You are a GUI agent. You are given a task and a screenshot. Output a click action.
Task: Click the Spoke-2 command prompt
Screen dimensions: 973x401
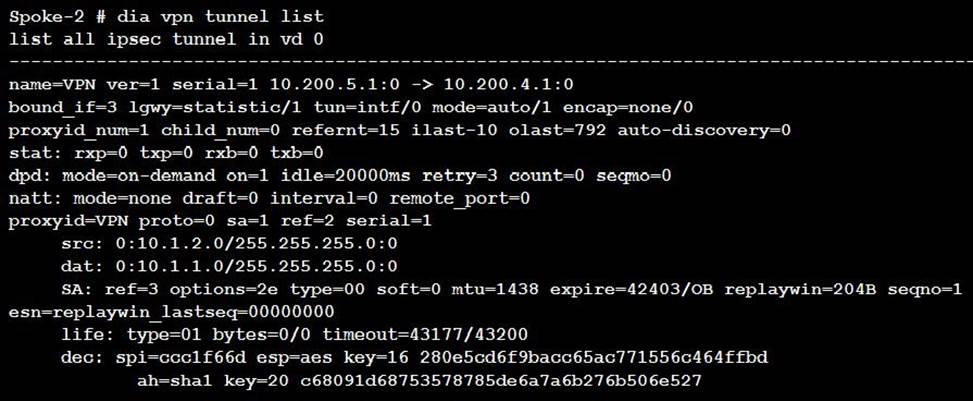[50, 18]
